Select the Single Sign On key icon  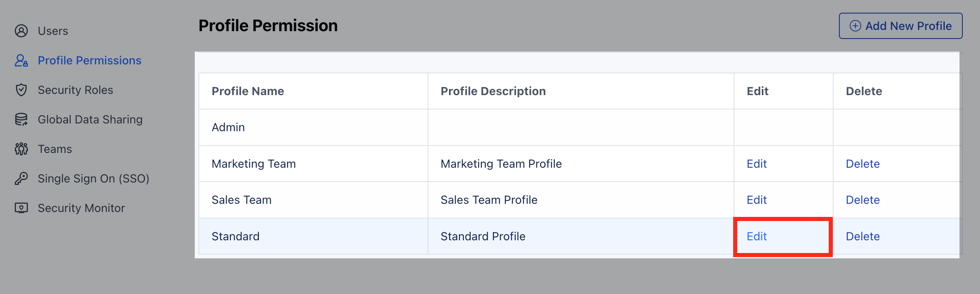coord(21,178)
